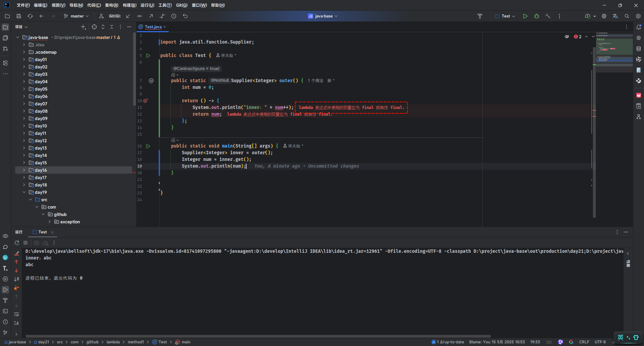Start debugging with the bug icon
The height and width of the screenshot is (346, 644).
pos(537,16)
